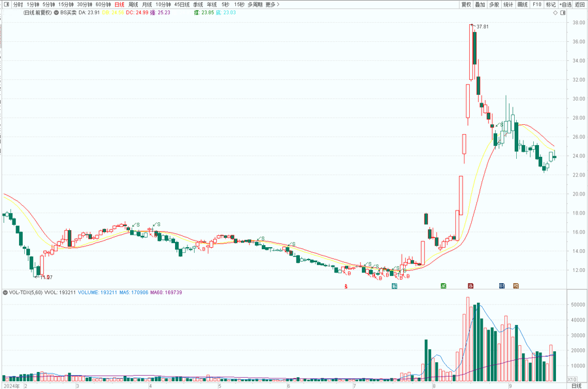588x389 pixels.
Task: Open the 画线 drawing tools
Action: click(522, 5)
